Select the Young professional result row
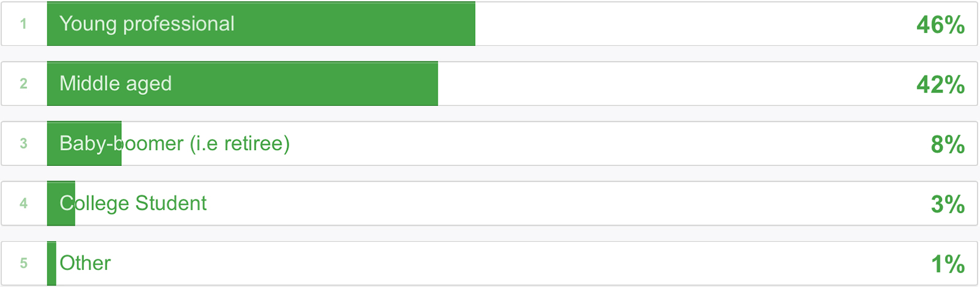This screenshot has height=287, width=980. (x=489, y=24)
